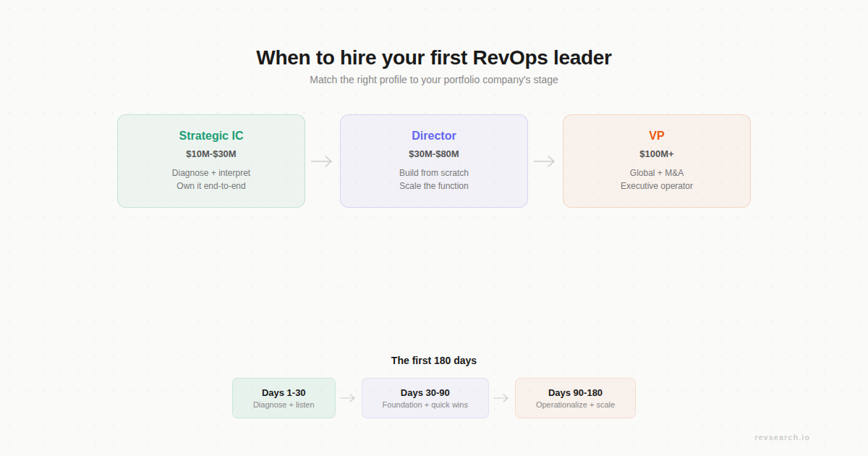Select the Director card
The height and width of the screenshot is (456, 868).
(x=433, y=161)
